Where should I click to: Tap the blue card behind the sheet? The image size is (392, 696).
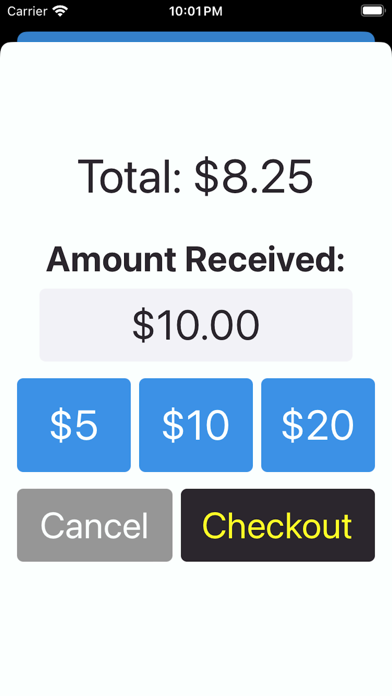pos(196,36)
